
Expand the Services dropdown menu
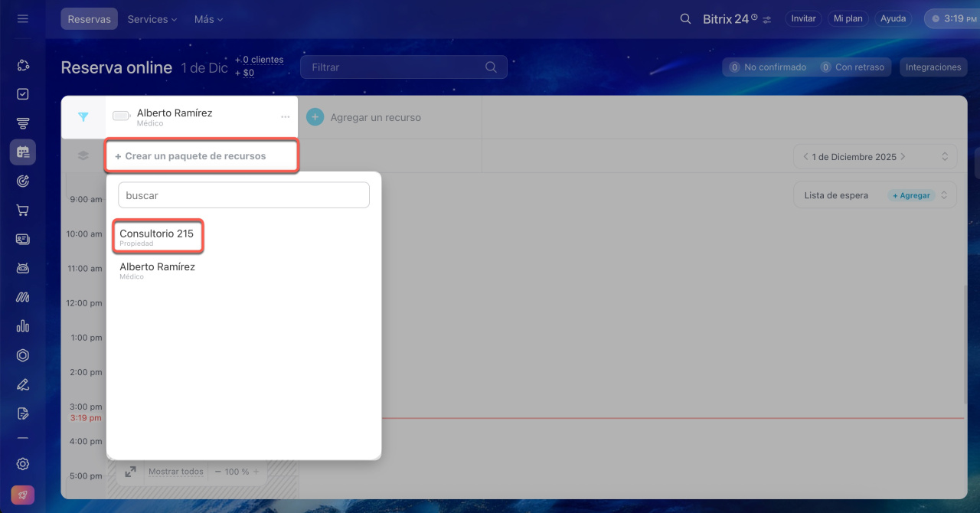[152, 19]
